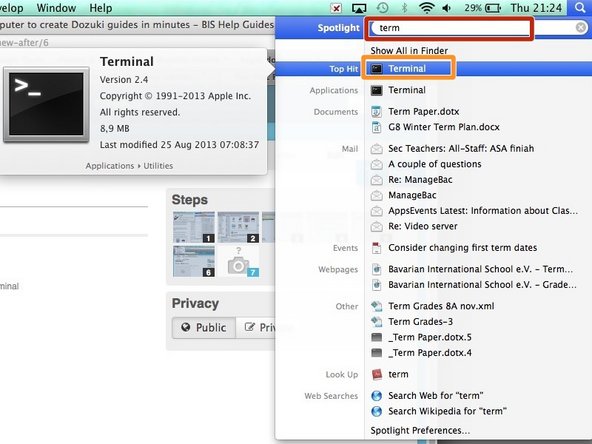Open the "ManageBac" mail result

coord(403,195)
